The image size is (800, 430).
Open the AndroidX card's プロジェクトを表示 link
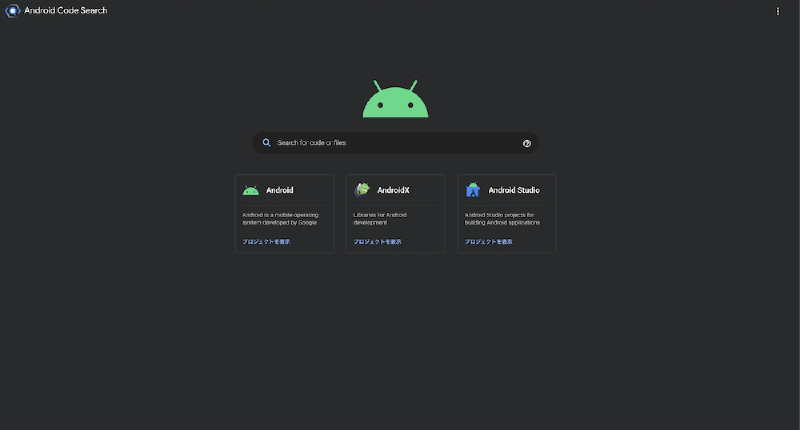point(378,242)
